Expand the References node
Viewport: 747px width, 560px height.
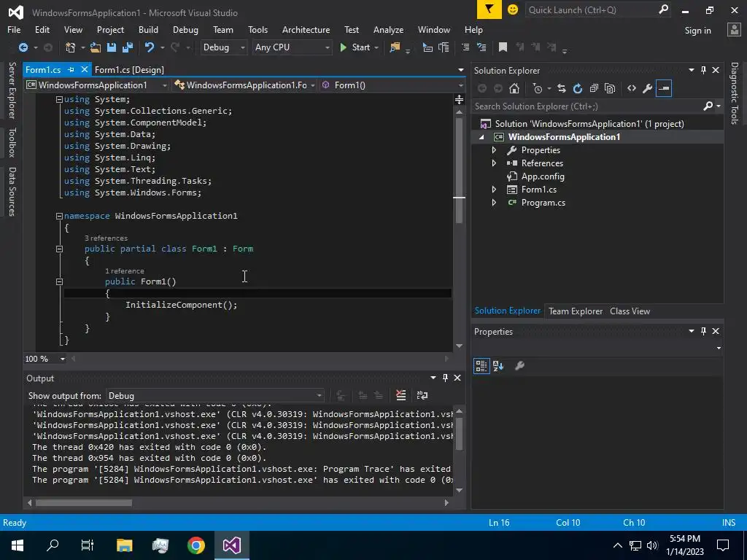click(x=494, y=163)
